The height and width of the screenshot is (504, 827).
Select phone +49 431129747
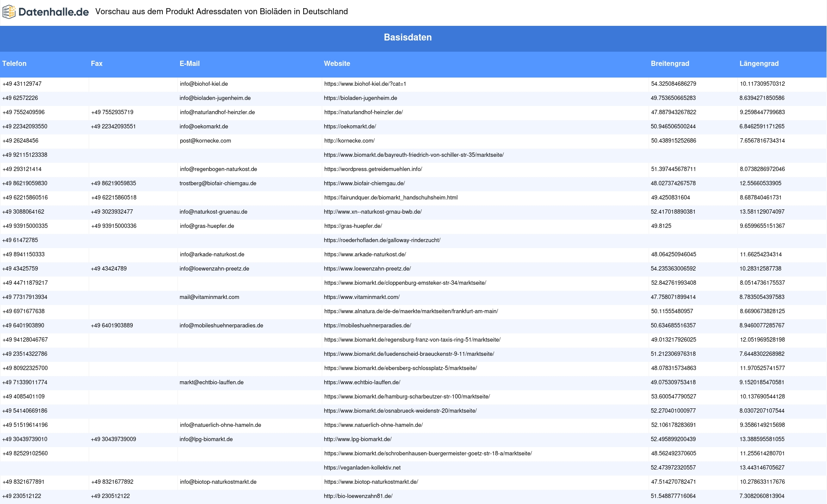coord(22,84)
